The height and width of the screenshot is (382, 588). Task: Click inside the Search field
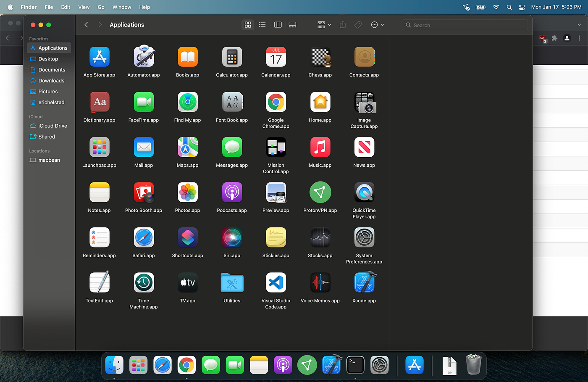click(x=465, y=25)
